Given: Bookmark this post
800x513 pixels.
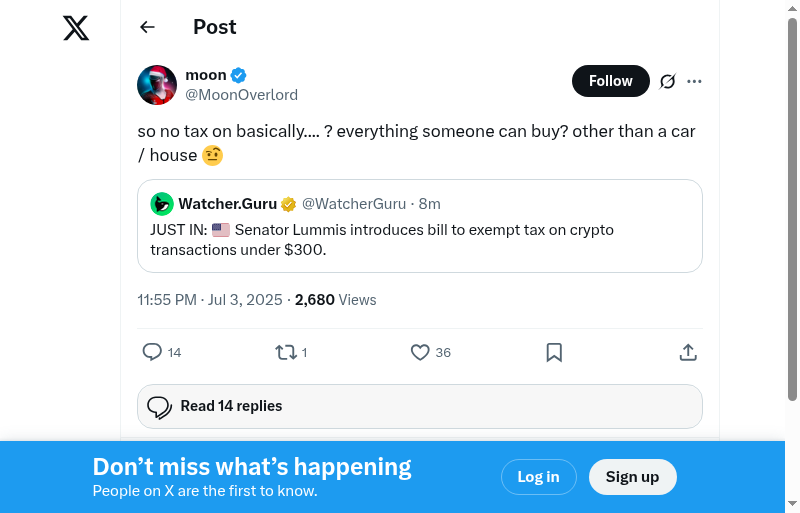Looking at the screenshot, I should tap(554, 352).
